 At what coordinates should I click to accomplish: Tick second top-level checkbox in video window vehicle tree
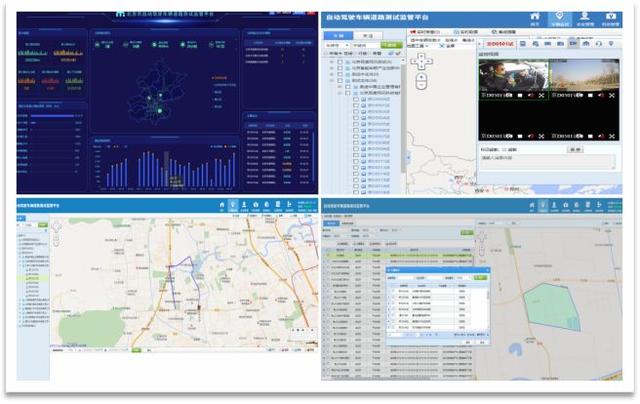pyautogui.click(x=340, y=68)
